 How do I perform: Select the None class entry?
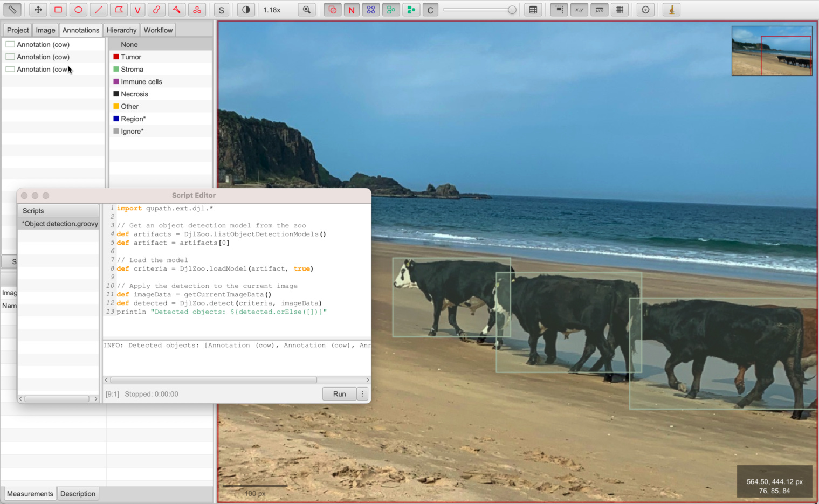point(161,44)
